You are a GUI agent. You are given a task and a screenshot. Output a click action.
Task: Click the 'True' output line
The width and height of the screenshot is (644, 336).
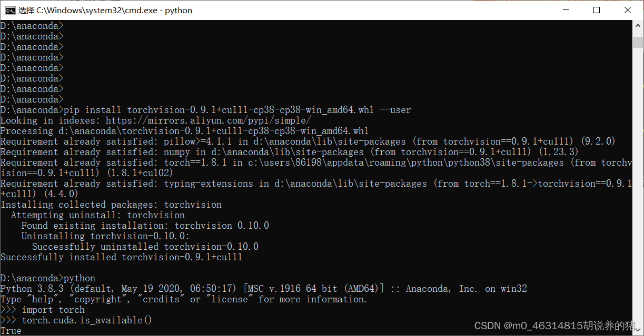click(11, 330)
